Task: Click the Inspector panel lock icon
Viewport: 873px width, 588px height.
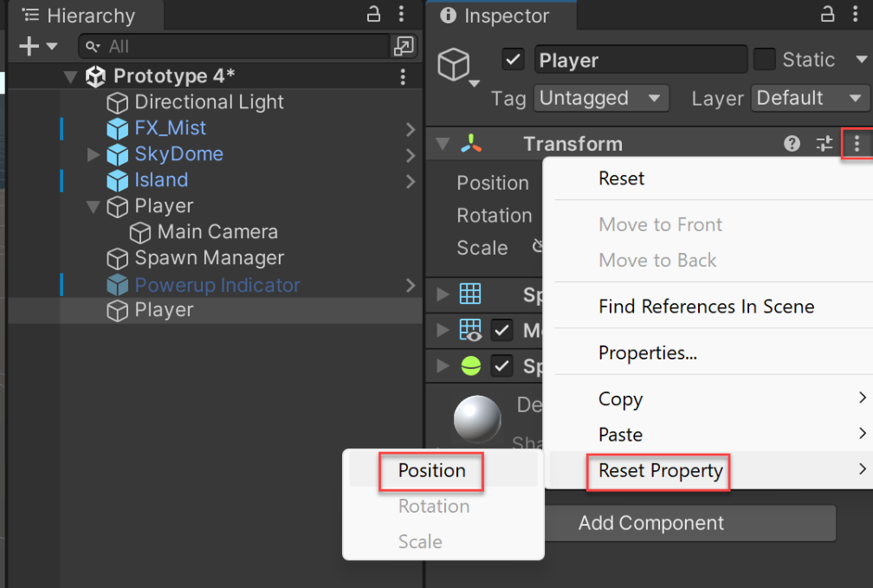Action: (828, 15)
